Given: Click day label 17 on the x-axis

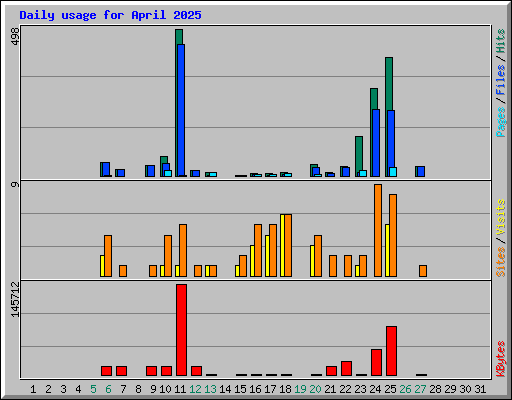Looking at the screenshot, I should [x=270, y=389].
